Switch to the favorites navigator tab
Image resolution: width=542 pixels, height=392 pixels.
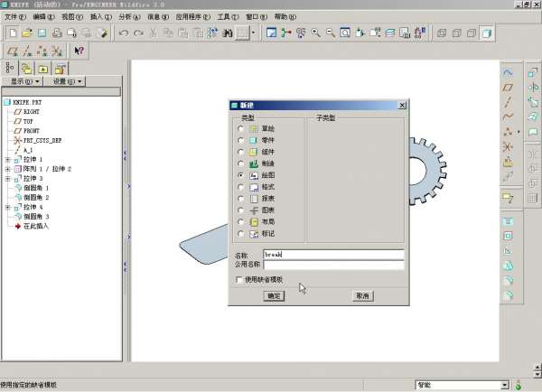[x=42, y=69]
